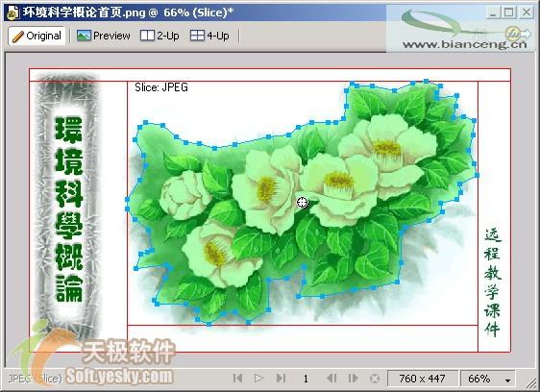Advance to the next frame
The height and width of the screenshot is (392, 540).
tap(354, 379)
